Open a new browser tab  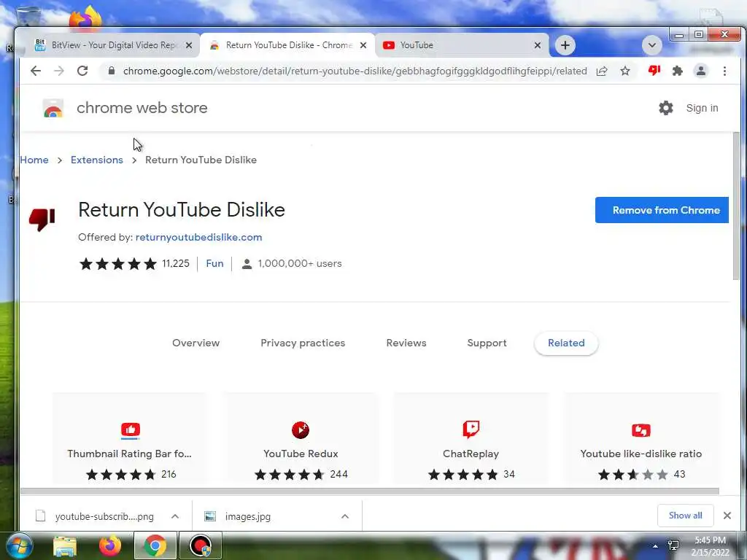coord(565,45)
